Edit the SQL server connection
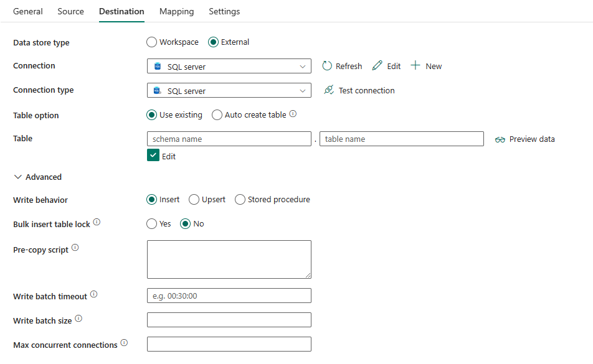 (x=386, y=65)
